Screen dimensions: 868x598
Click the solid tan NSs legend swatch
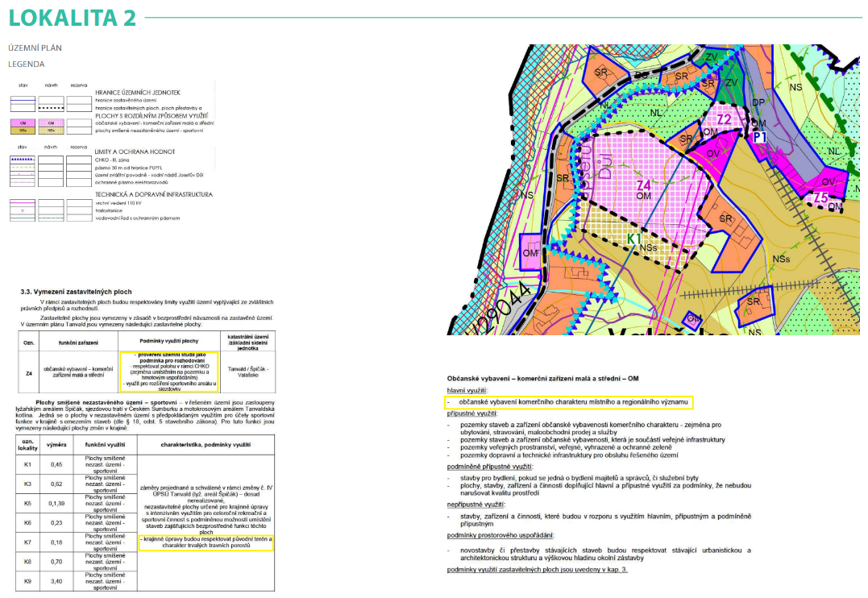pos(22,130)
